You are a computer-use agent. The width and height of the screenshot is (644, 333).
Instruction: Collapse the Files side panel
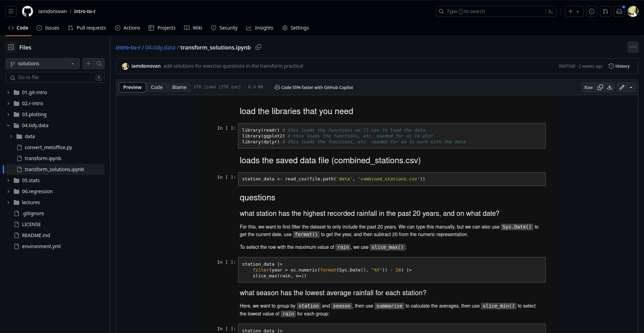[x=11, y=47]
